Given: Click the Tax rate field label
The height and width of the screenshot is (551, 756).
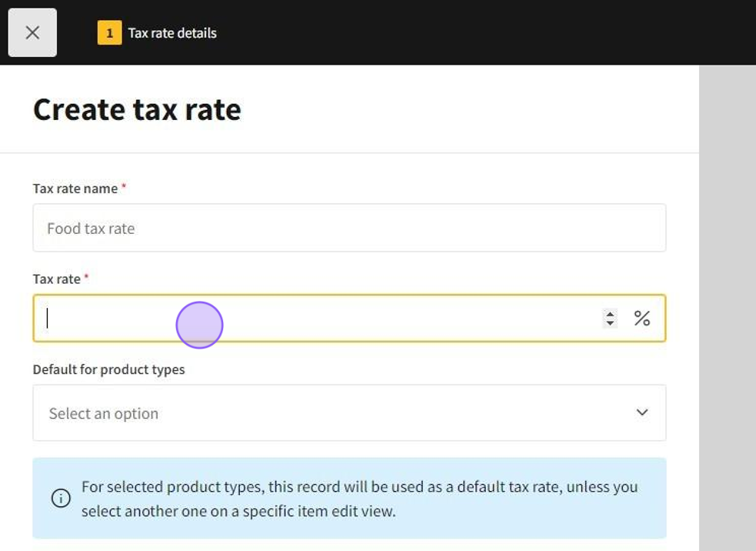Looking at the screenshot, I should [57, 279].
